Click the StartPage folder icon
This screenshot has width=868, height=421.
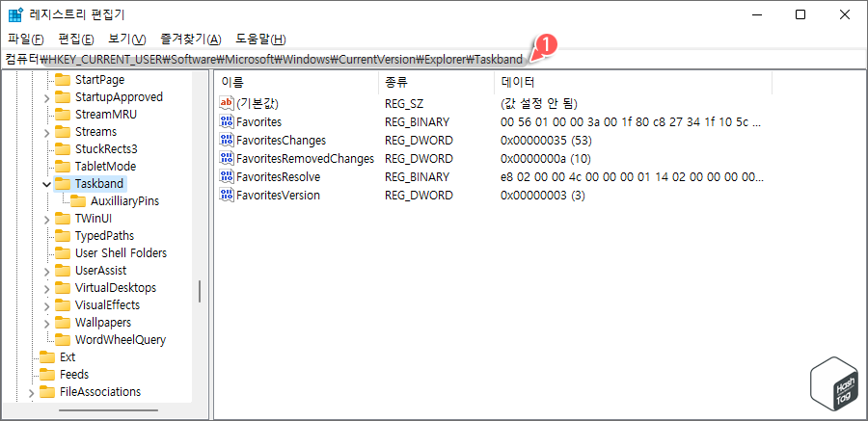click(x=63, y=80)
